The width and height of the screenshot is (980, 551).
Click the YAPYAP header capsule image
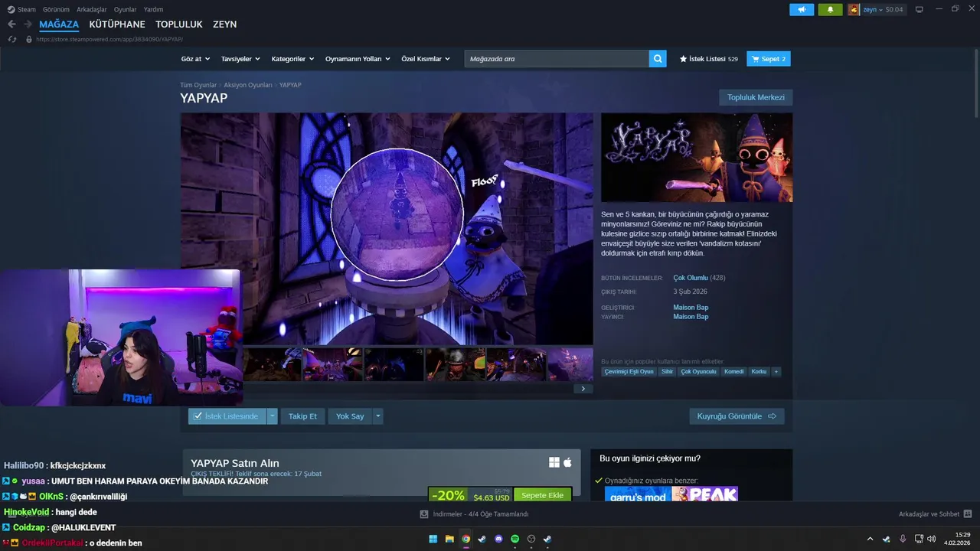tap(697, 158)
